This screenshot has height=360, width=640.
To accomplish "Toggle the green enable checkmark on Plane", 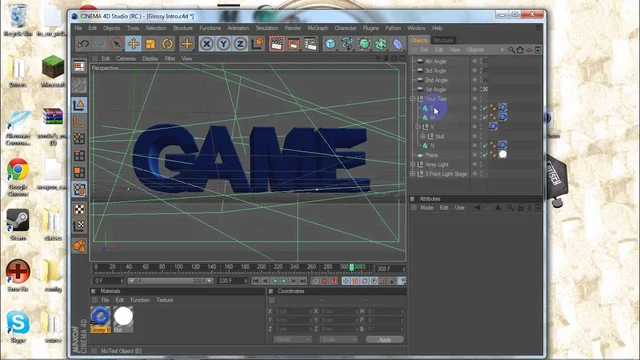I will (x=485, y=155).
